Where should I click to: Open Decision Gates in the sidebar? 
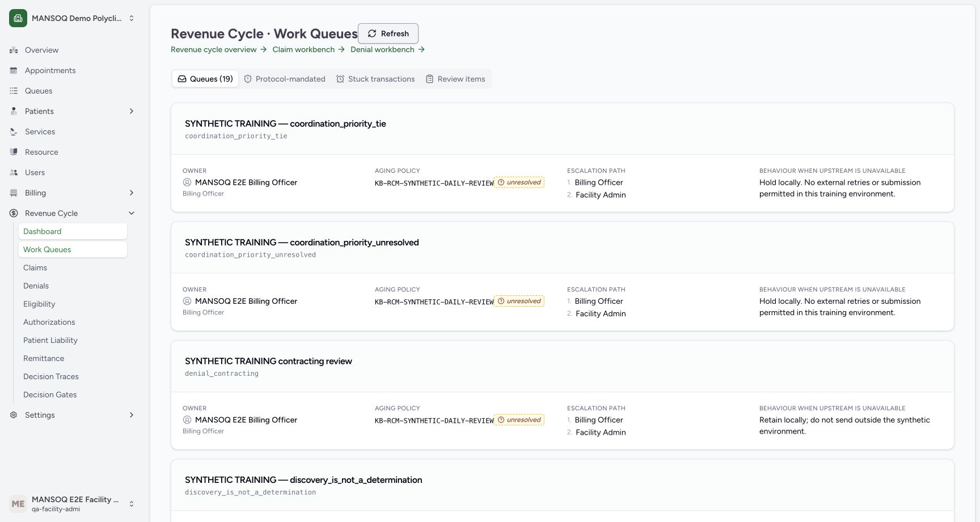pos(73,394)
